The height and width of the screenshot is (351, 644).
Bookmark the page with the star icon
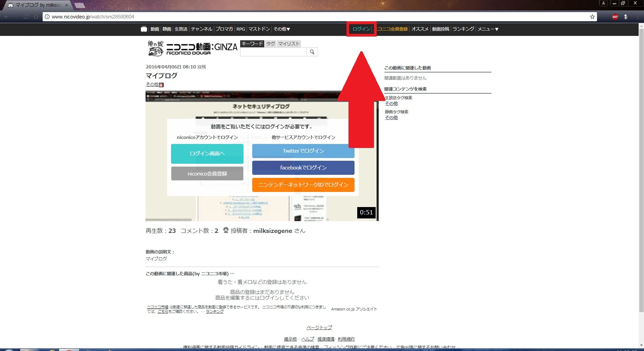pos(592,17)
